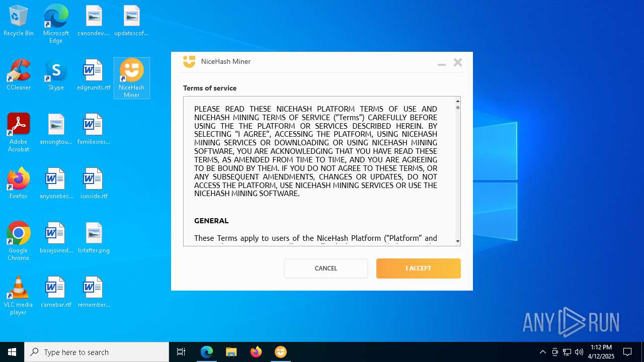Select the VLC media player shortcut

pyautogui.click(x=19, y=296)
